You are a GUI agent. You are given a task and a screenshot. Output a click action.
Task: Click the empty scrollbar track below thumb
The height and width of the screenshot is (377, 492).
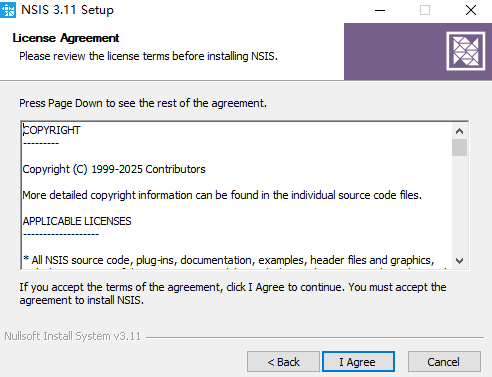point(459,205)
